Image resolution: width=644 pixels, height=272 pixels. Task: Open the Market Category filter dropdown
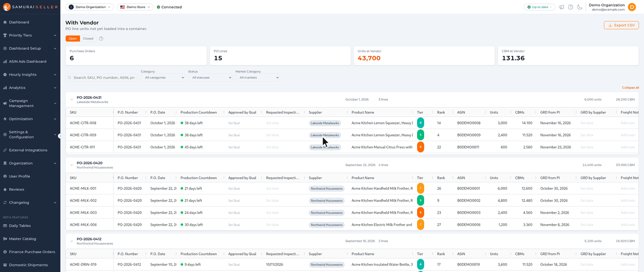pyautogui.click(x=257, y=78)
